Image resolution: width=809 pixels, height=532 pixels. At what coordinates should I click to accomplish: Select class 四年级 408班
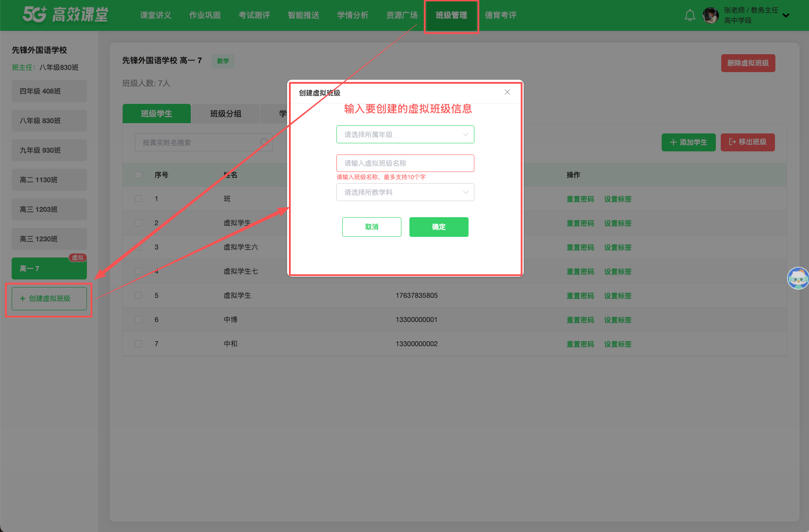[49, 91]
